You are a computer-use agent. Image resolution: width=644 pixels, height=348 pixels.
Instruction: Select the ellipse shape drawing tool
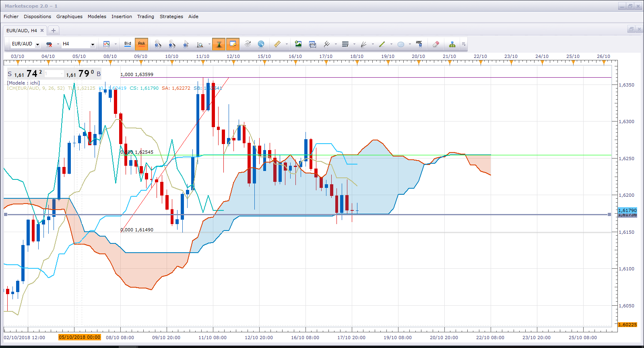(x=400, y=44)
